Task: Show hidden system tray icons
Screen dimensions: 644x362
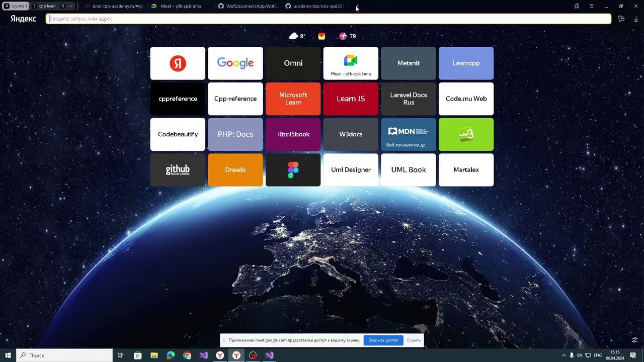Action: pos(563,355)
